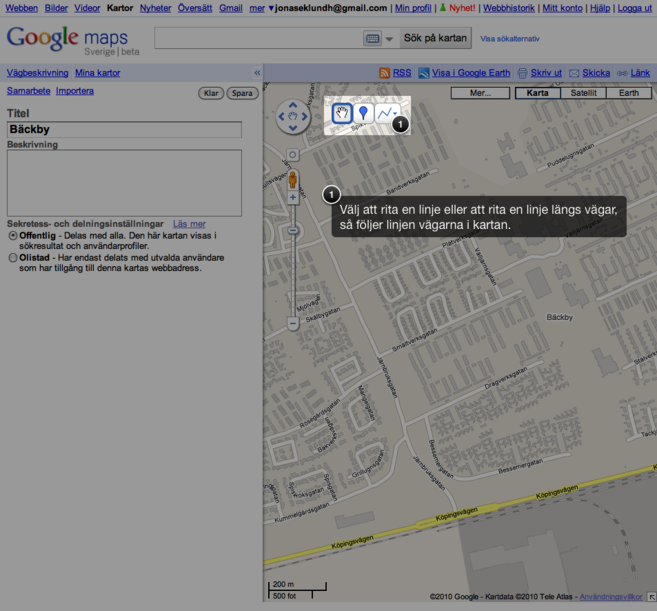Switch to Earth map view

(628, 93)
